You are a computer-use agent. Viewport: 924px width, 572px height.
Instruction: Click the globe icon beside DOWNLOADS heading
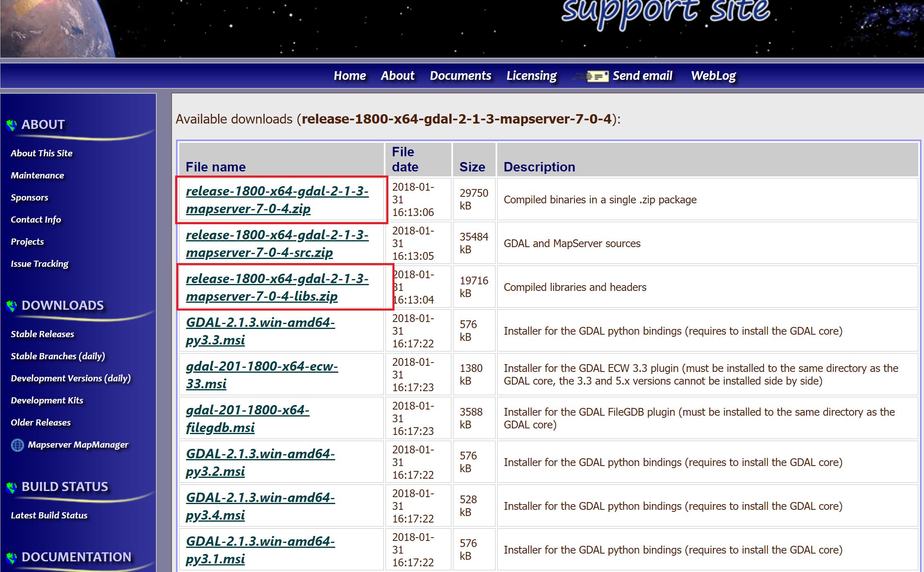(x=11, y=306)
